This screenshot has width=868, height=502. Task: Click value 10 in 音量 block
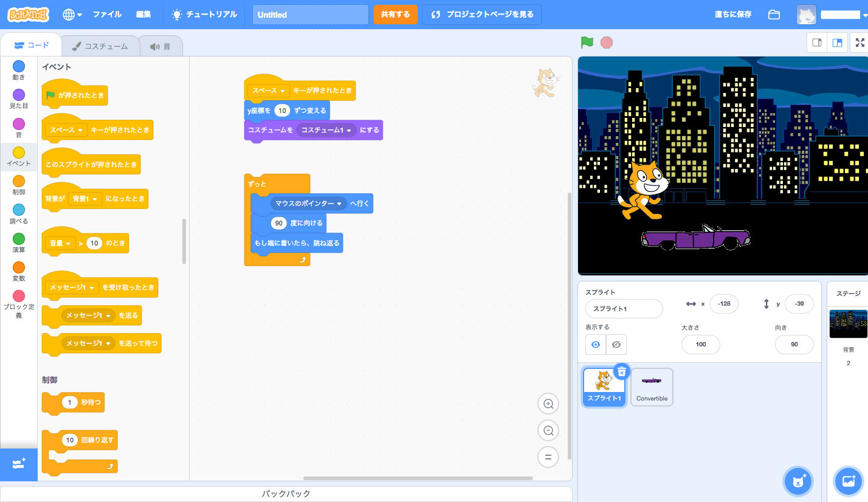tap(94, 243)
